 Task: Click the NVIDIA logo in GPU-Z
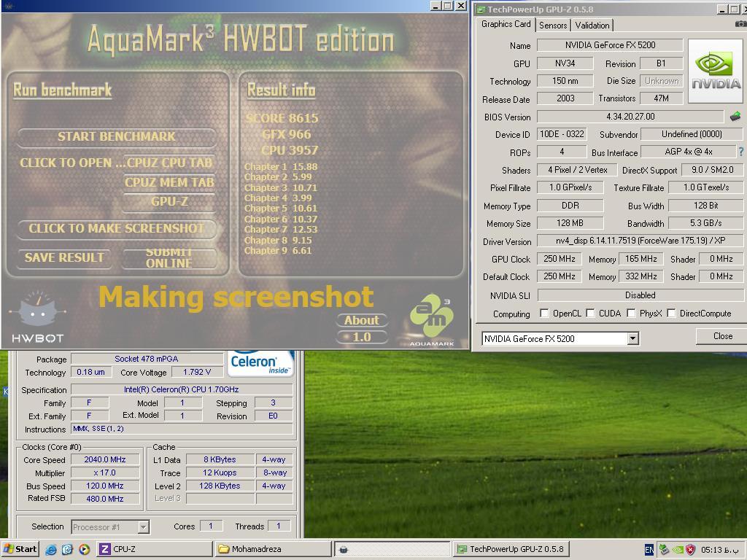(716, 71)
